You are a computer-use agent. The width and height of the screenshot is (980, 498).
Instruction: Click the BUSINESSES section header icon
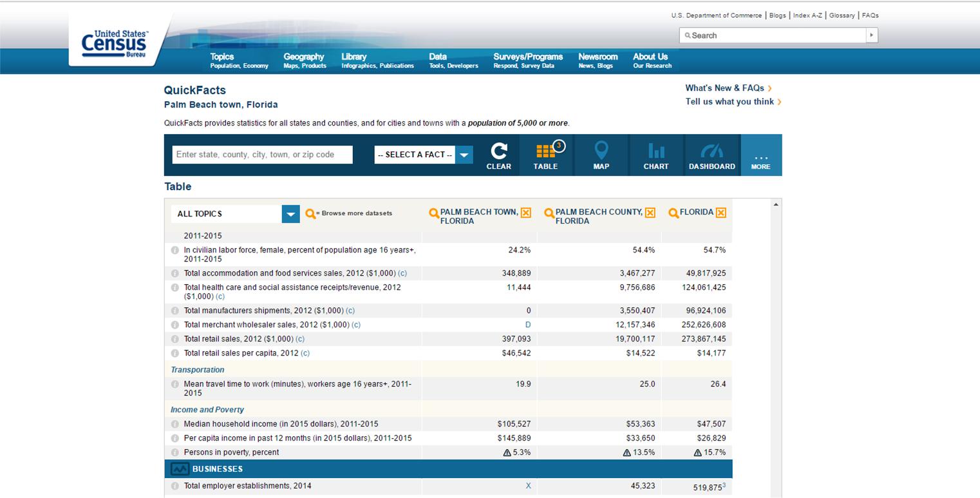(x=180, y=469)
